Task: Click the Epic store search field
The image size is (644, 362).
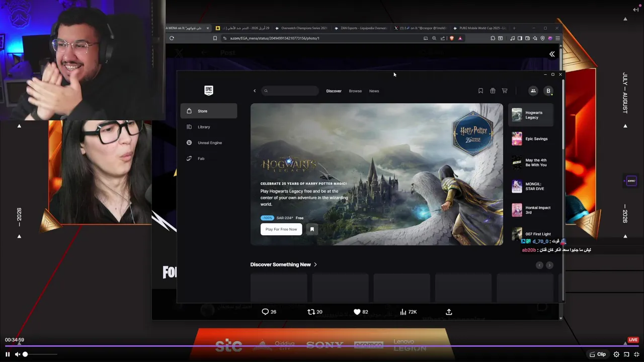Action: point(290,91)
